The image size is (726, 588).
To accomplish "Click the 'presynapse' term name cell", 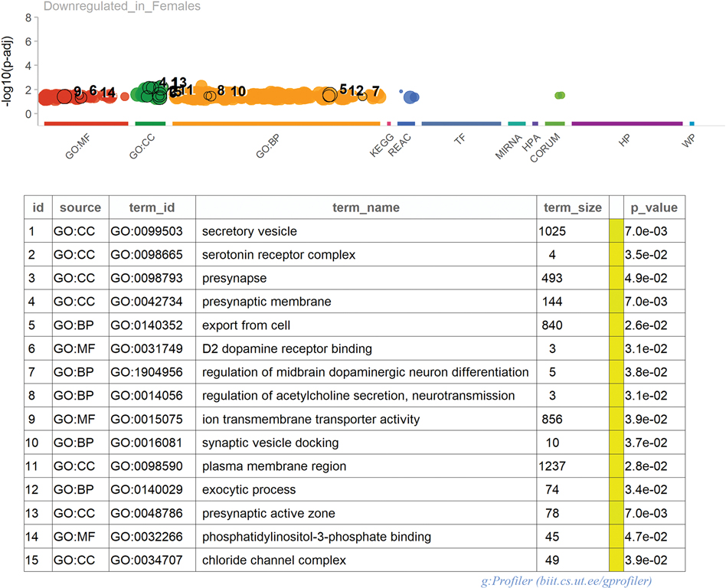I will tap(234, 278).
